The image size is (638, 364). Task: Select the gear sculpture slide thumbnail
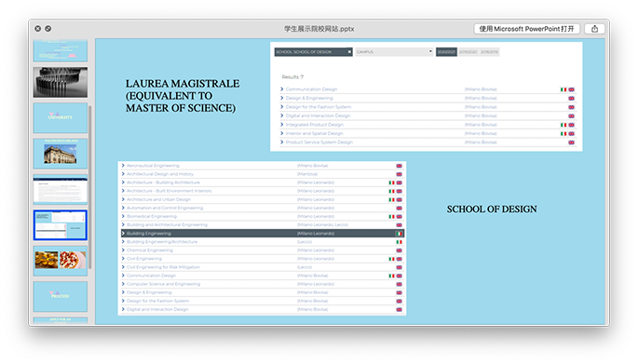tap(61, 83)
